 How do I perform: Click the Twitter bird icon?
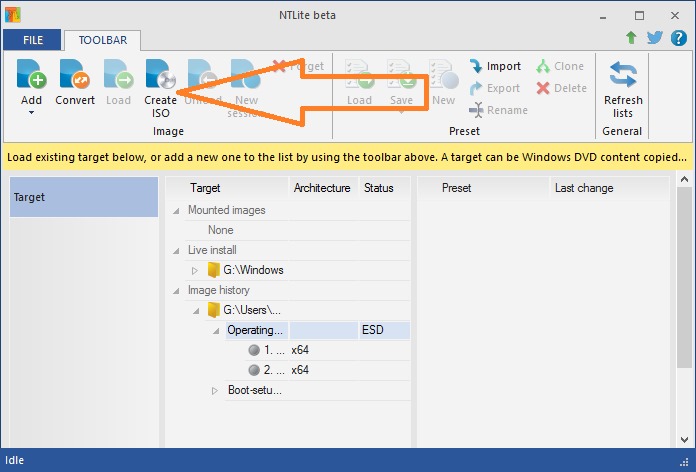pyautogui.click(x=655, y=38)
